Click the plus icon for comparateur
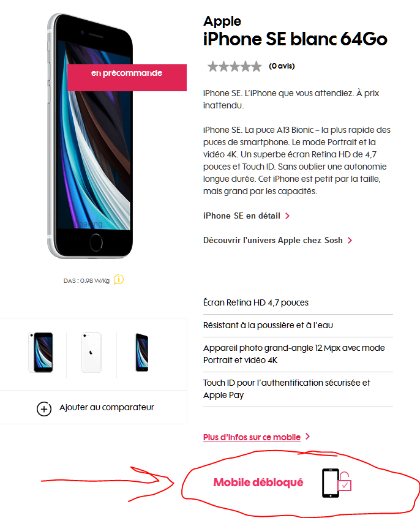Viewport: 420px width, 518px height. point(44,409)
